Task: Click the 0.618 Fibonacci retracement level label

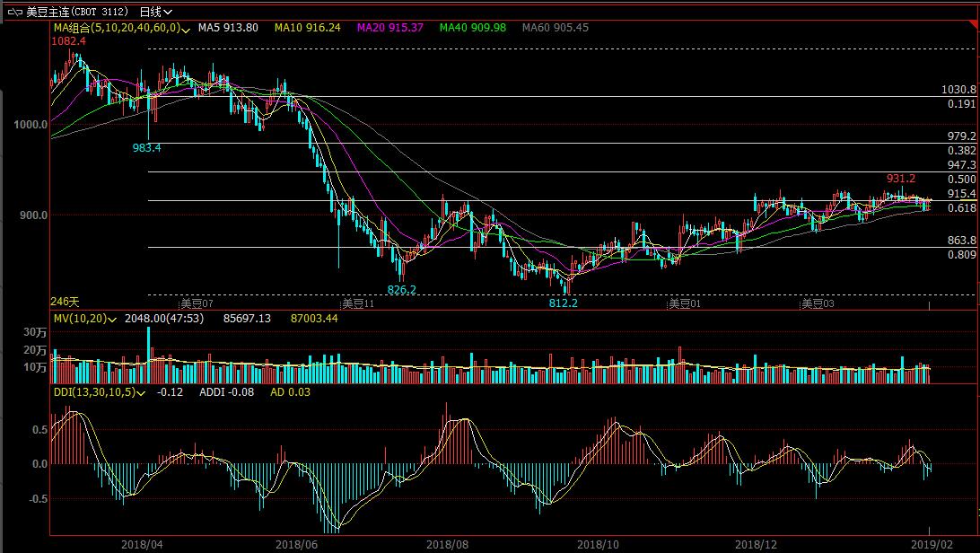Action: click(961, 208)
